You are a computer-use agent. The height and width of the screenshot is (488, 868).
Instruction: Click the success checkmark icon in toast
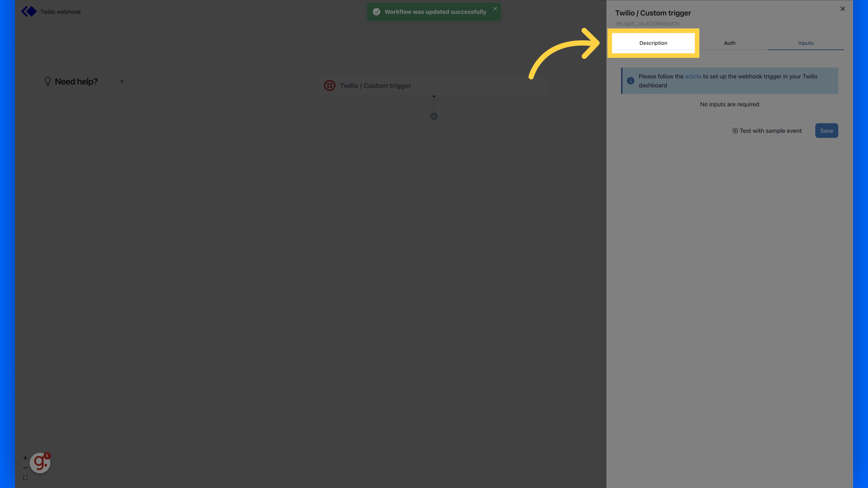tap(376, 12)
